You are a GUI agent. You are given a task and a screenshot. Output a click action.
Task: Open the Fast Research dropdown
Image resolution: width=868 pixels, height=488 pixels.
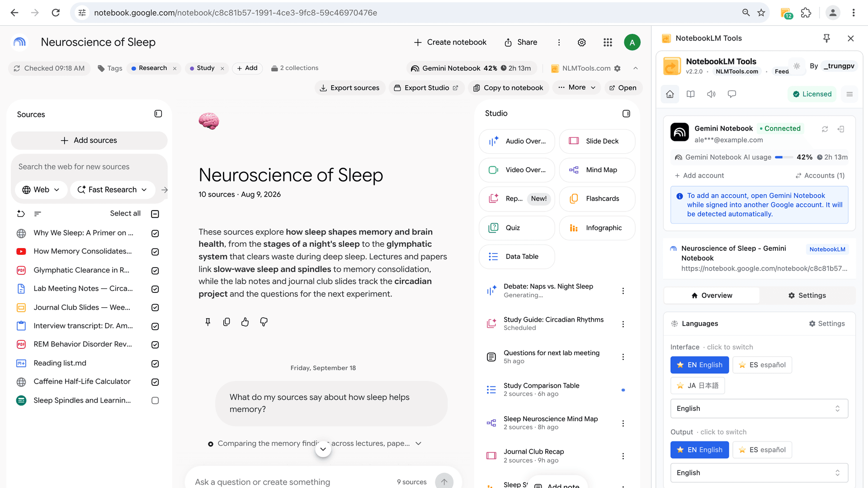[x=113, y=190]
